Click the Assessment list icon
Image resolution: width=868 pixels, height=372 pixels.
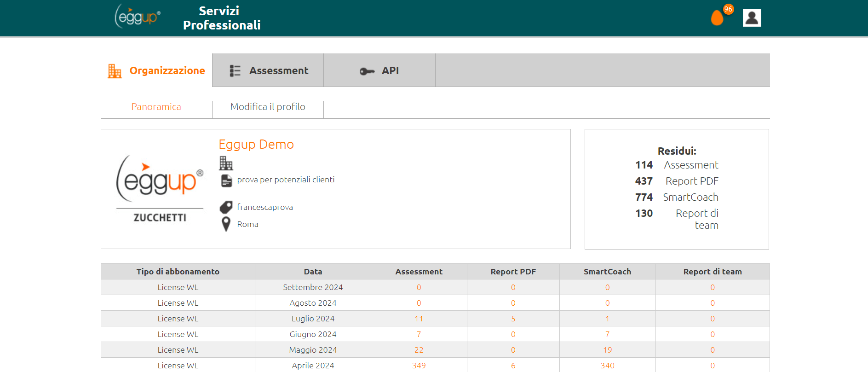235,70
